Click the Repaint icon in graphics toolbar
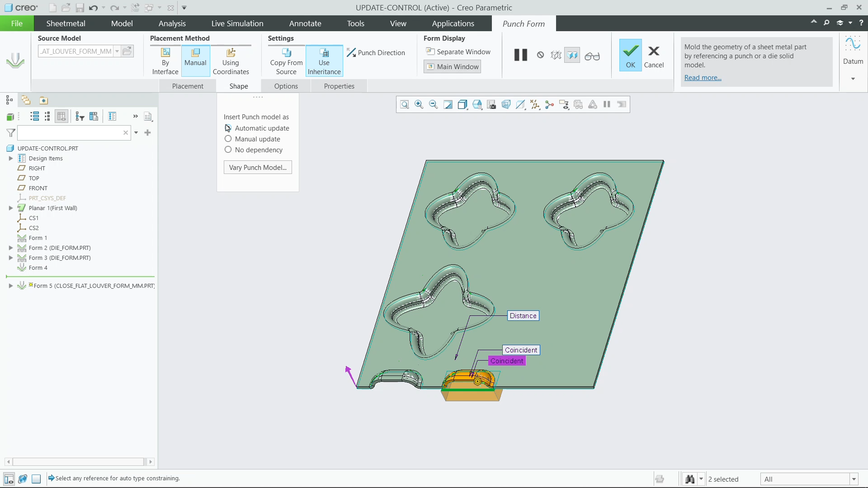 pos(448,105)
